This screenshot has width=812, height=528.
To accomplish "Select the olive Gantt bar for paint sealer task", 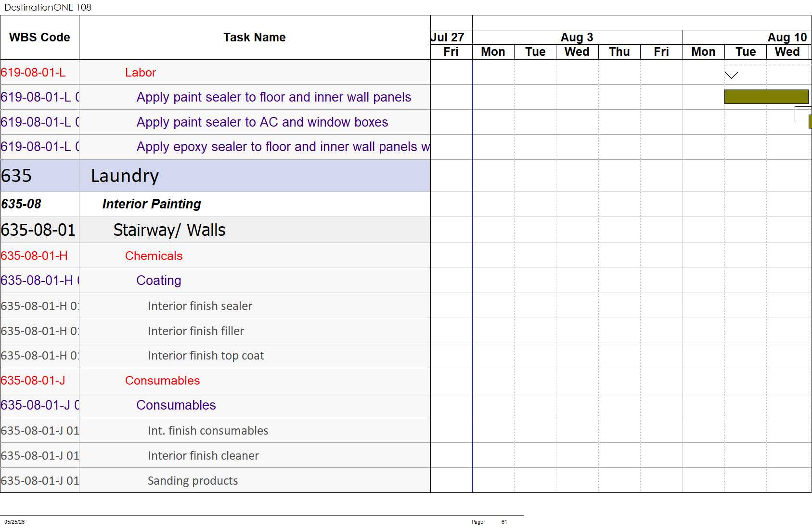I will [x=766, y=97].
